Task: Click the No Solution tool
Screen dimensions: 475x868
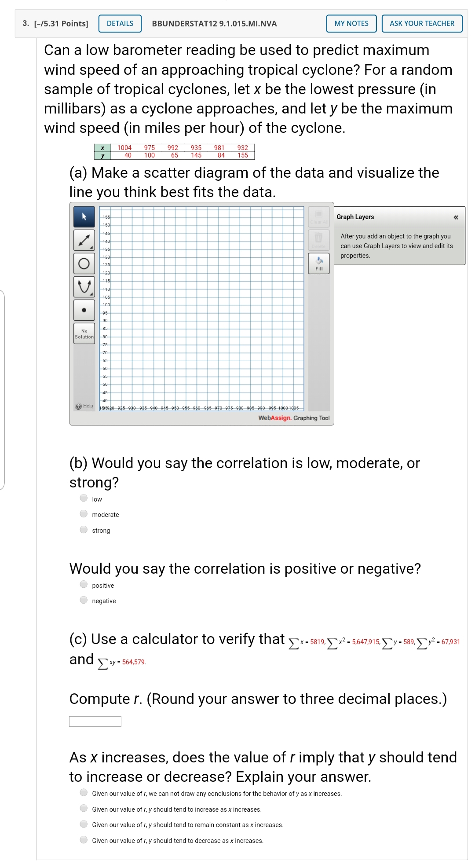Action: point(84,334)
